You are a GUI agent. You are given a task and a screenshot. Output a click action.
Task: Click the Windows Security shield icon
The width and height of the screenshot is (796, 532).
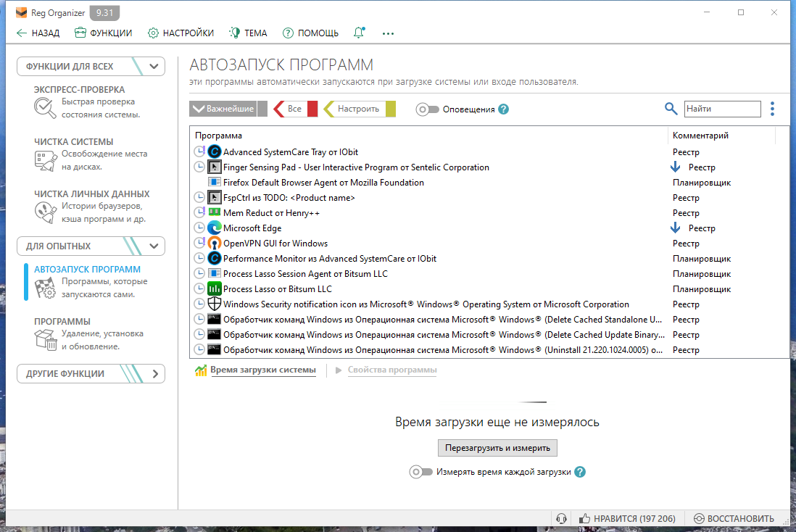point(215,304)
